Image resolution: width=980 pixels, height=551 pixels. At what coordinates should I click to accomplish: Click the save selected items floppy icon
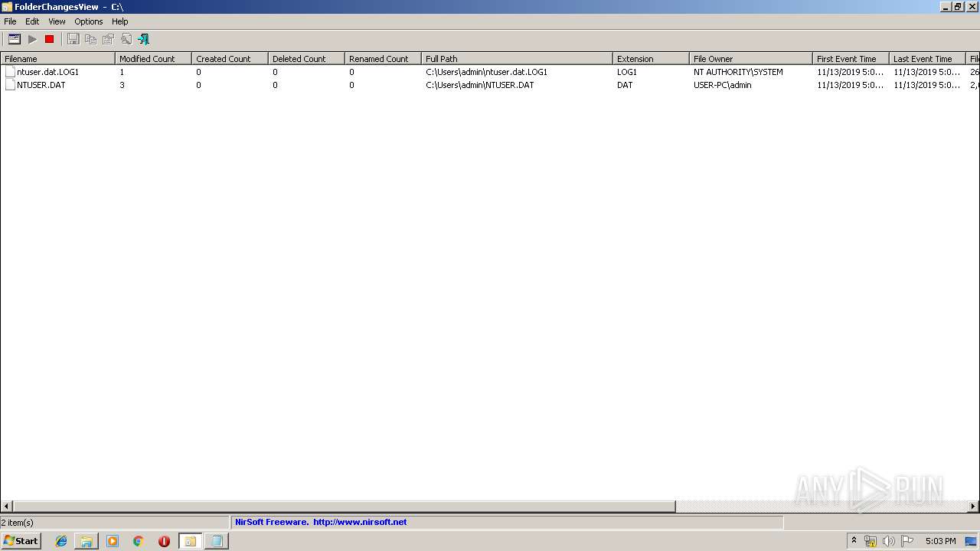[x=73, y=39]
